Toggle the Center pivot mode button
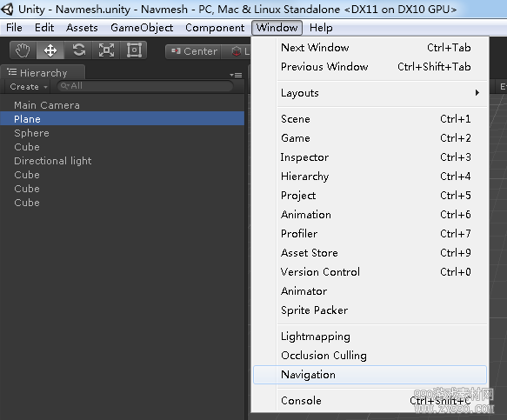Screen dimensions: 507x420 tap(193, 51)
